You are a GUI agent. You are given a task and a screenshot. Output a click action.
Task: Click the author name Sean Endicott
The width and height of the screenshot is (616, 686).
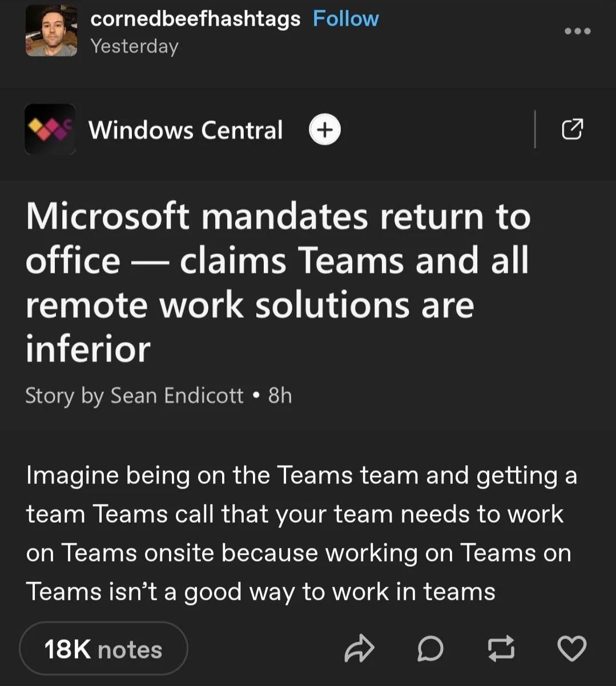click(x=177, y=396)
